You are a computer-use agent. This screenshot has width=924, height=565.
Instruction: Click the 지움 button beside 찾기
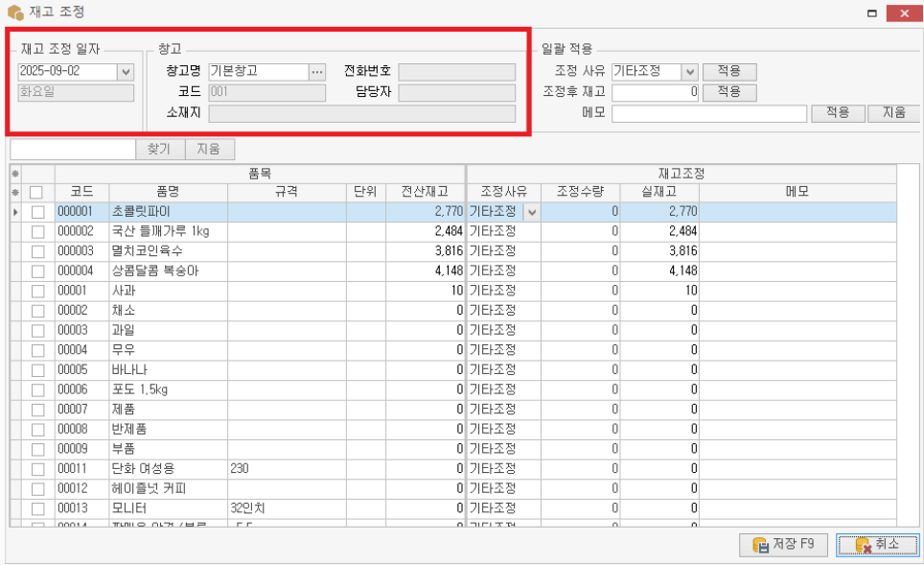click(208, 150)
